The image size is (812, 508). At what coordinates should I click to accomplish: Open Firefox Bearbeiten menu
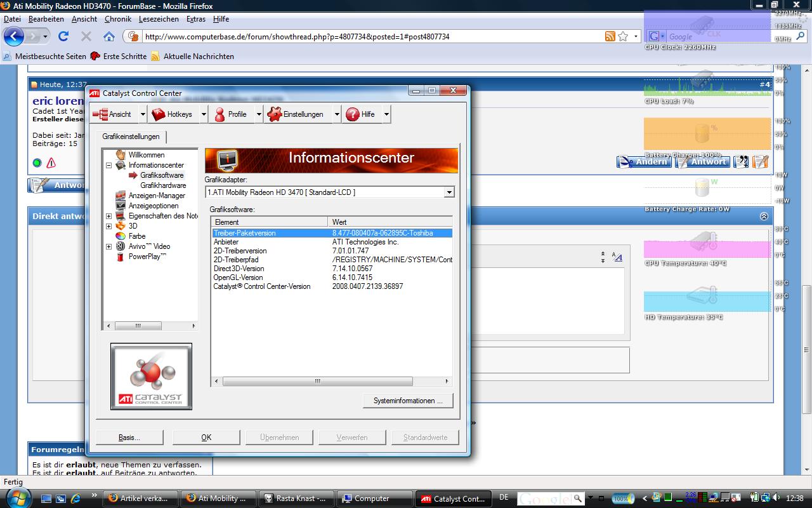coord(46,19)
